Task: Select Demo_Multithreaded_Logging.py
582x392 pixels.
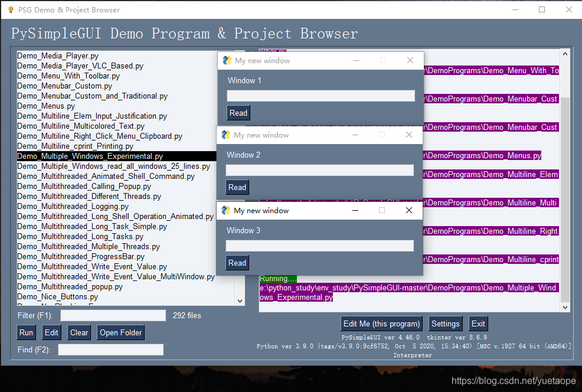Action: coord(73,206)
